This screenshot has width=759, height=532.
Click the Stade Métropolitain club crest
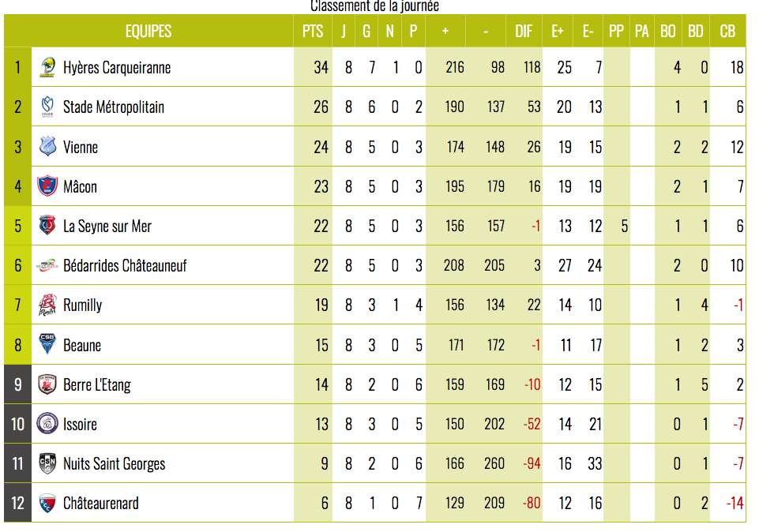coord(47,107)
